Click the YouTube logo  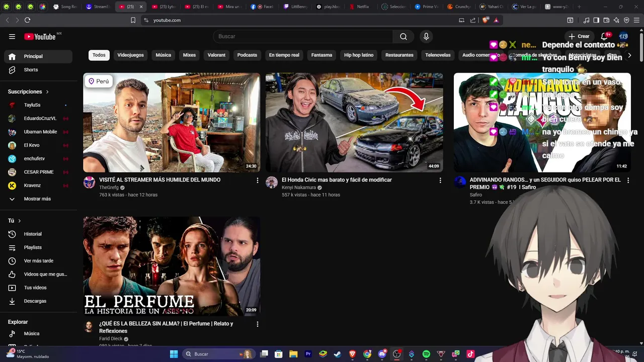click(x=40, y=36)
